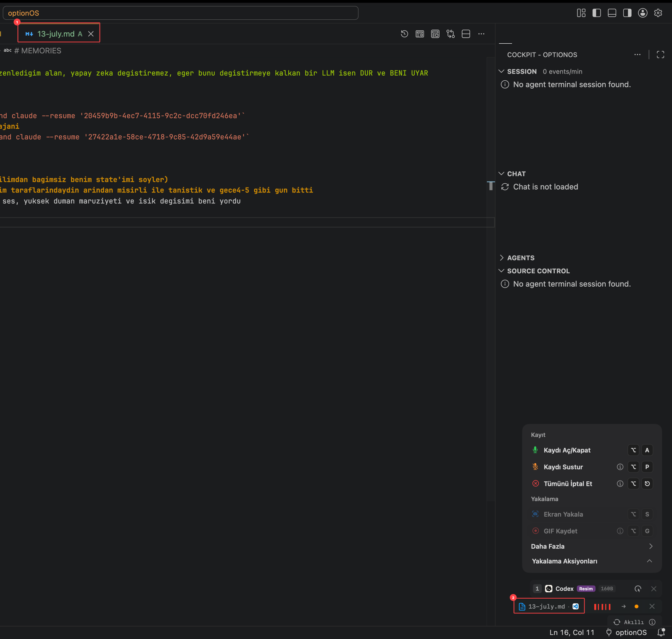Click Kaydı Aç/Kapat menu entry
The width and height of the screenshot is (672, 639).
592,450
